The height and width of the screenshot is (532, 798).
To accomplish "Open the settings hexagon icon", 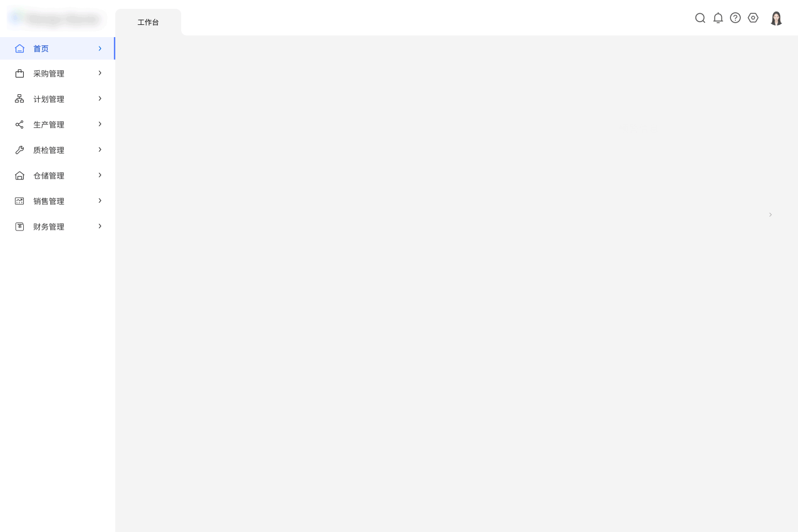I will click(753, 18).
